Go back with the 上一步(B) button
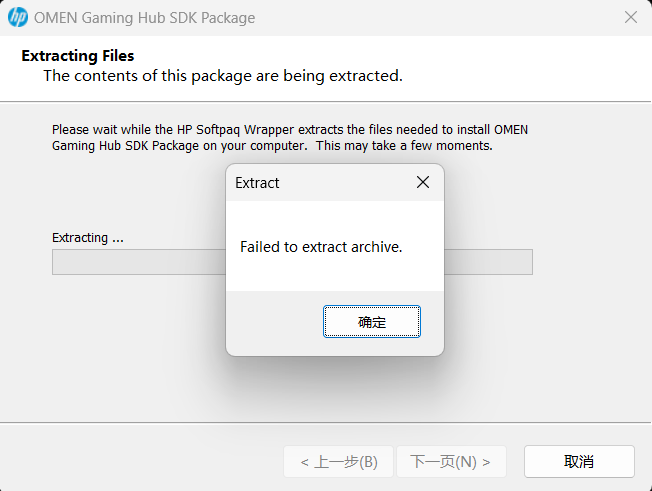The image size is (652, 491). point(338,461)
